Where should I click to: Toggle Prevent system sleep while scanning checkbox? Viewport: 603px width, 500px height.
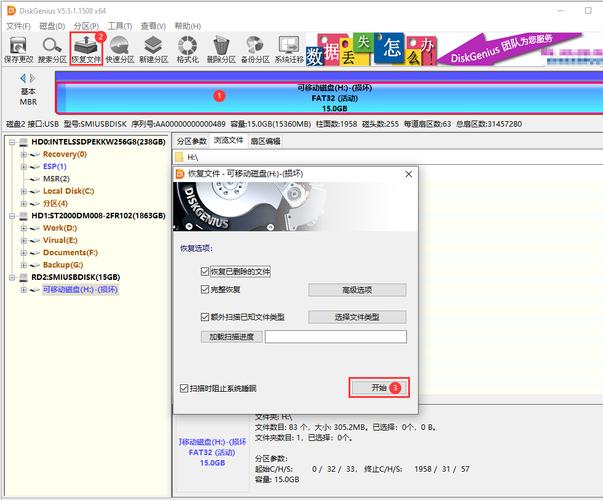click(184, 388)
